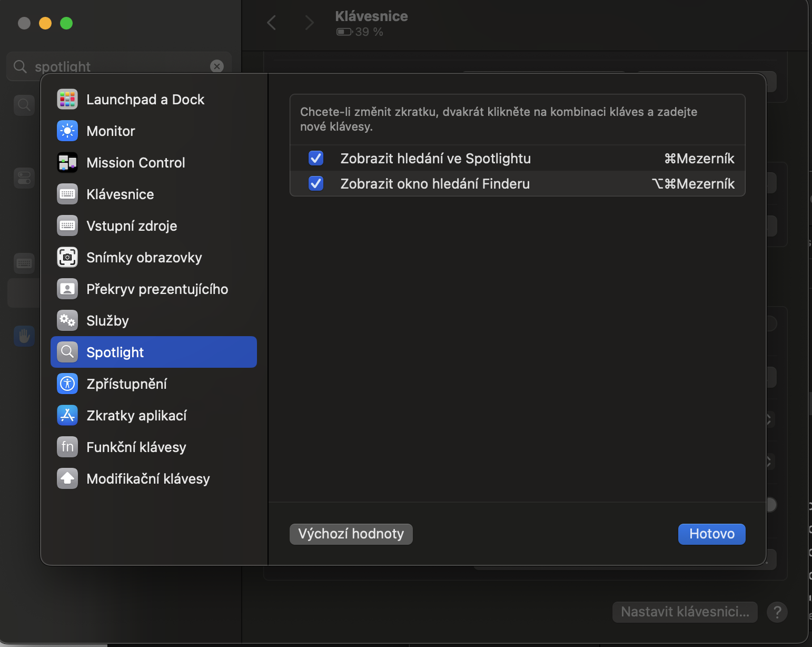Click the Nastavit klávesnici… button
The image size is (812, 647).
click(x=685, y=612)
